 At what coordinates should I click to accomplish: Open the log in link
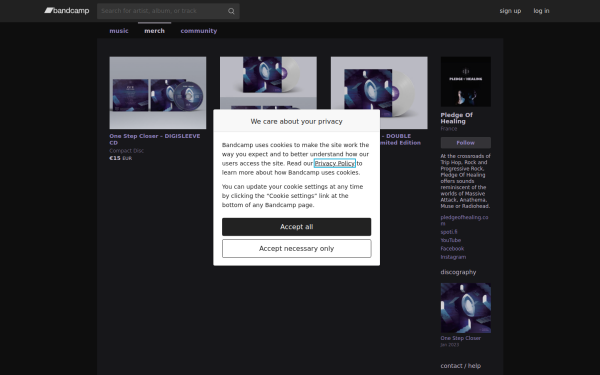pos(541,11)
